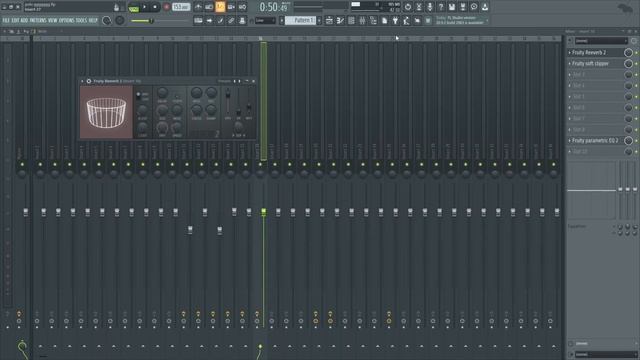The height and width of the screenshot is (360, 640).
Task: Click the selected track's green fader
Action: pyautogui.click(x=264, y=211)
